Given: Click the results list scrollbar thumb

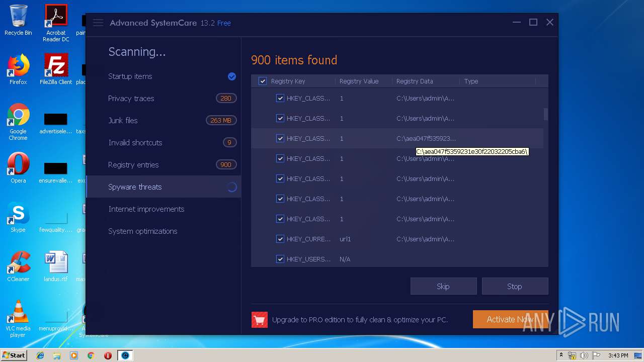Looking at the screenshot, I should click(x=546, y=114).
